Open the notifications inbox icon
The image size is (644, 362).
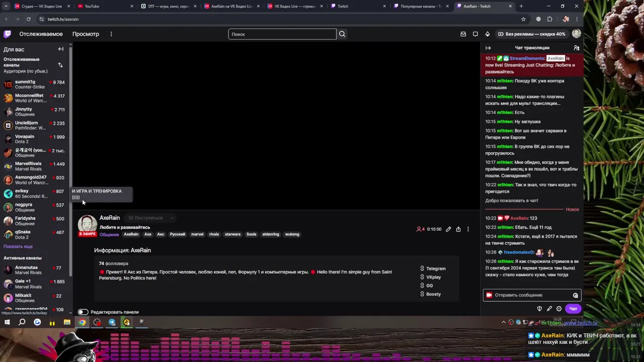point(463,34)
